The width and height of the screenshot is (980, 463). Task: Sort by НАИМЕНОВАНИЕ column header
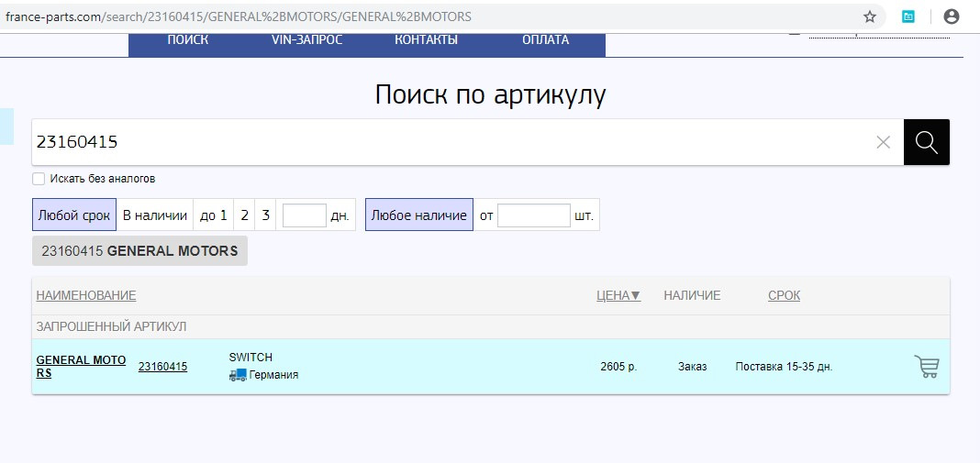click(86, 295)
